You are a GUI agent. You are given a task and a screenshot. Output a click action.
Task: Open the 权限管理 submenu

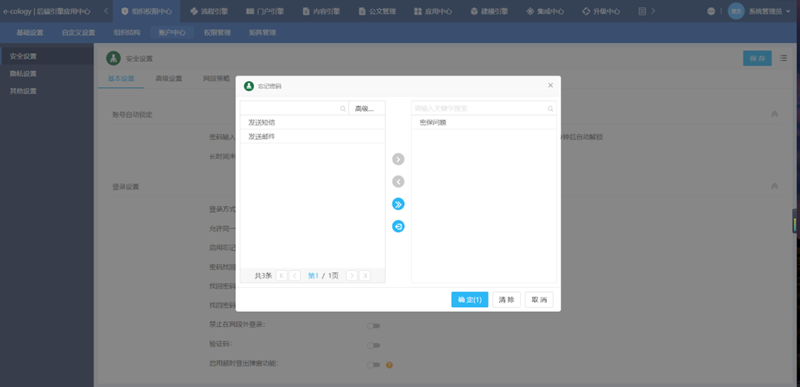217,33
